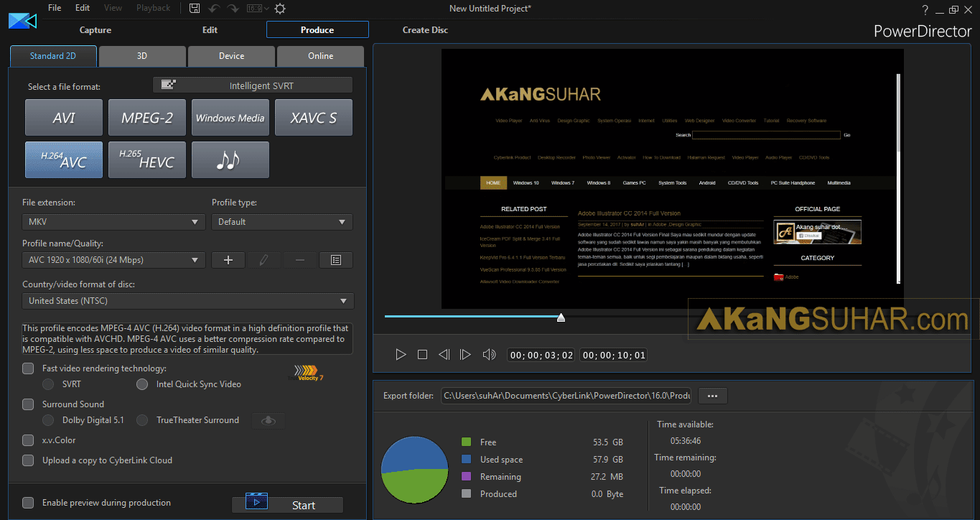
Task: Click the duration timecode 00;00;10;01 field
Action: tap(613, 355)
